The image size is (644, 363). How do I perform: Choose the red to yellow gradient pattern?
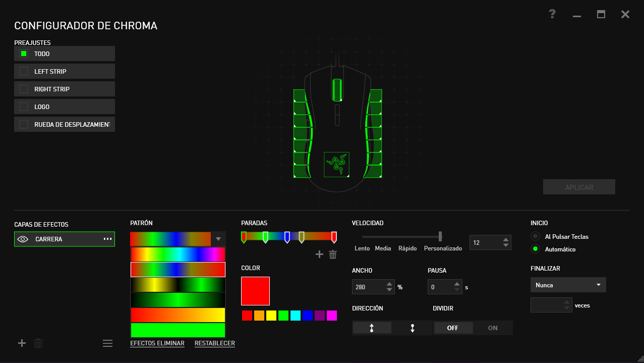pyautogui.click(x=178, y=315)
